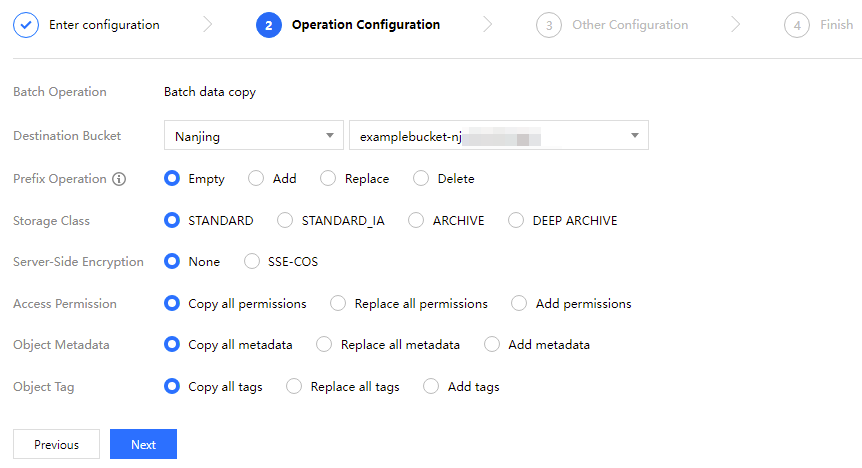Image resolution: width=862 pixels, height=468 pixels.
Task: Choose the ARCHIVE storage class
Action: [x=416, y=221]
